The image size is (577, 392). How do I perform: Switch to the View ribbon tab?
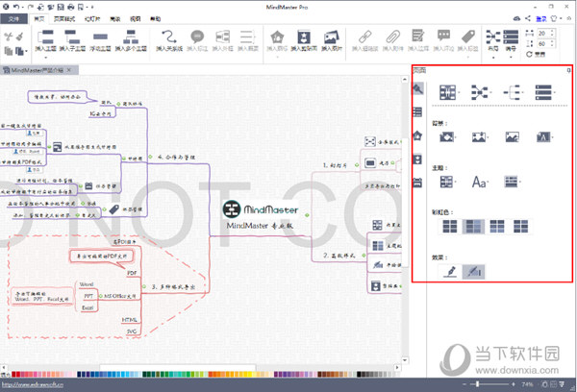point(135,19)
